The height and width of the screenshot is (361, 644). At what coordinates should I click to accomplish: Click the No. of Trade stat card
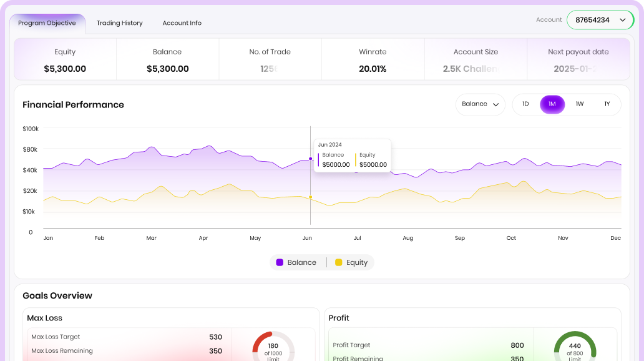click(x=270, y=59)
